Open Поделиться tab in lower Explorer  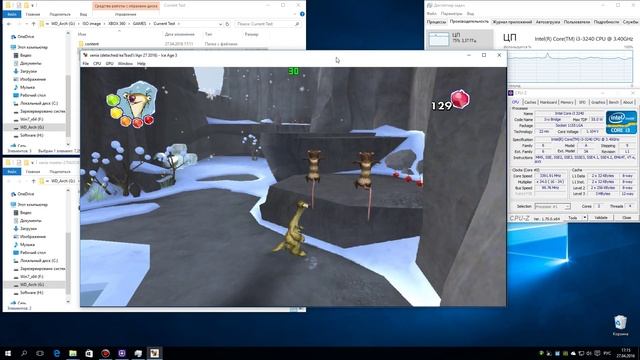tap(60, 171)
